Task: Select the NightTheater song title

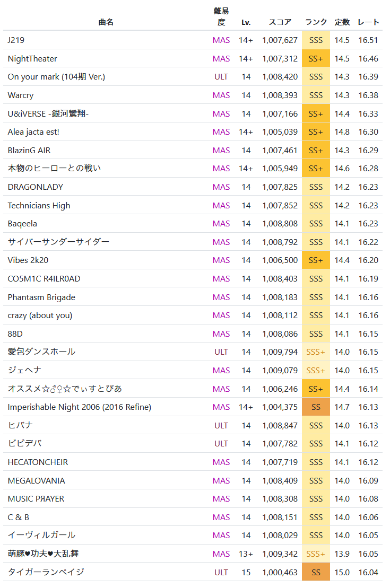Action: (x=32, y=59)
